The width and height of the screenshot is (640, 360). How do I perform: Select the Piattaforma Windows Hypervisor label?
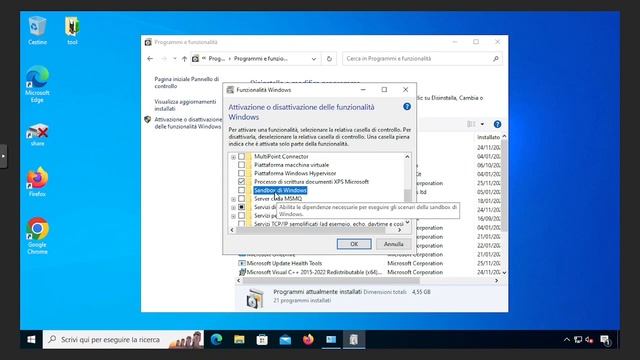(295, 173)
